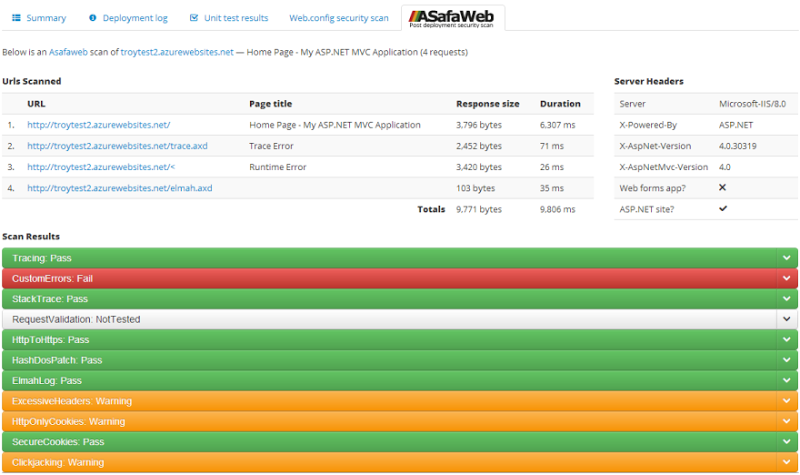Click the HttpToHttps: Pass label
This screenshot has height=475, width=800.
pyautogui.click(x=51, y=340)
